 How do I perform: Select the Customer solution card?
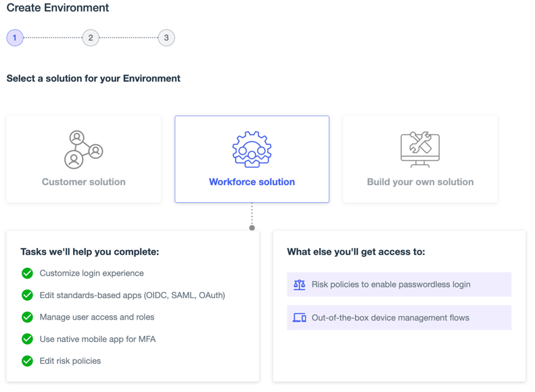[x=84, y=160]
